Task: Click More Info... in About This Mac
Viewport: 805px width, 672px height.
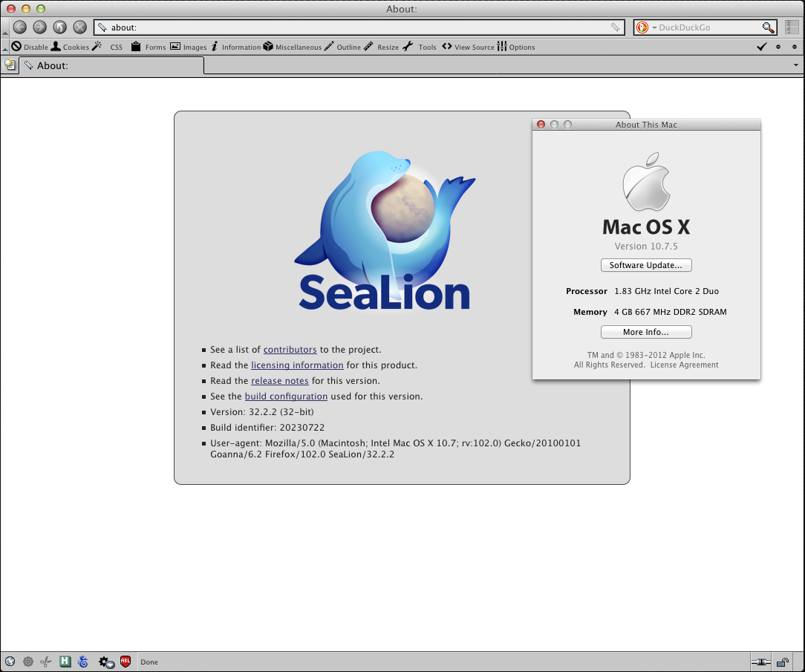Action: [x=646, y=332]
